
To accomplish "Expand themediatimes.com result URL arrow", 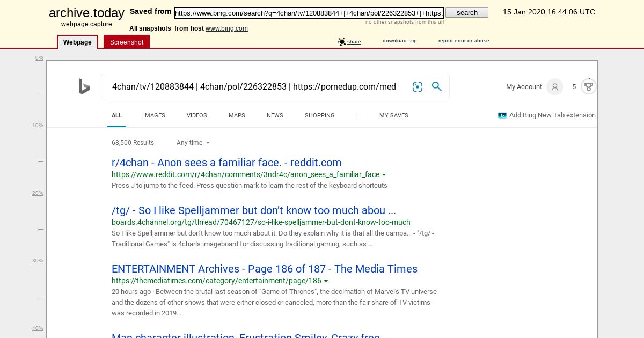I will (x=326, y=281).
